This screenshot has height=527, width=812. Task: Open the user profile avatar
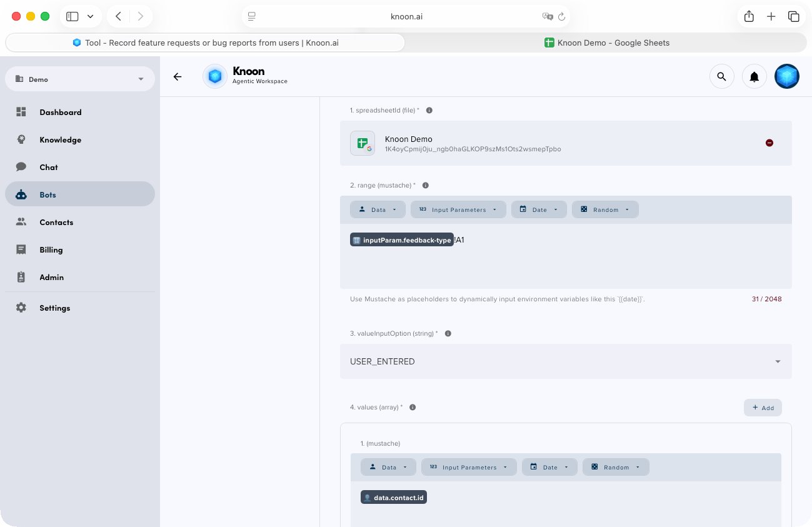point(786,76)
